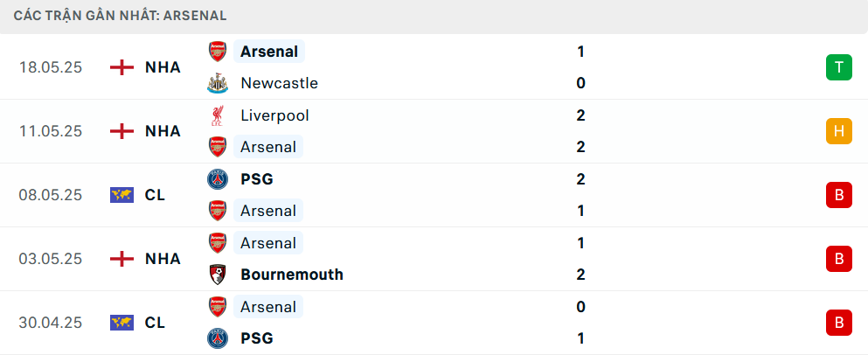The height and width of the screenshot is (355, 868).
Task: Click the Champions League icon beside 08.05.25
Action: pos(122,195)
